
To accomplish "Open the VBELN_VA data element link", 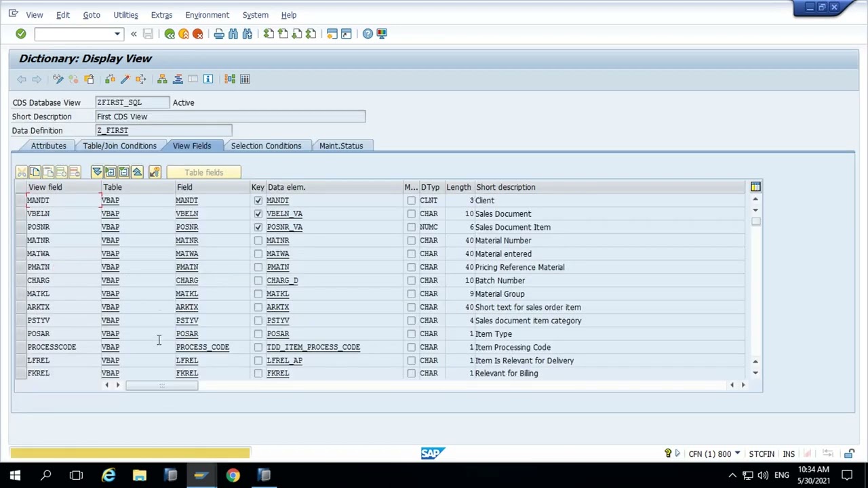I will [x=284, y=214].
